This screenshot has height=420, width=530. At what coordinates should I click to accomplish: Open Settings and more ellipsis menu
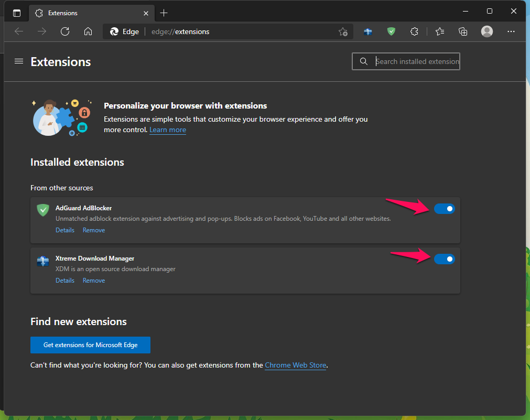[511, 31]
